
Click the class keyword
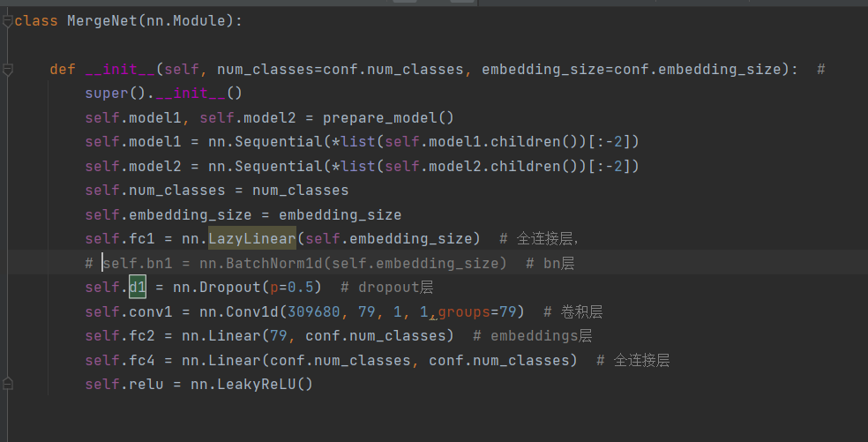36,21
